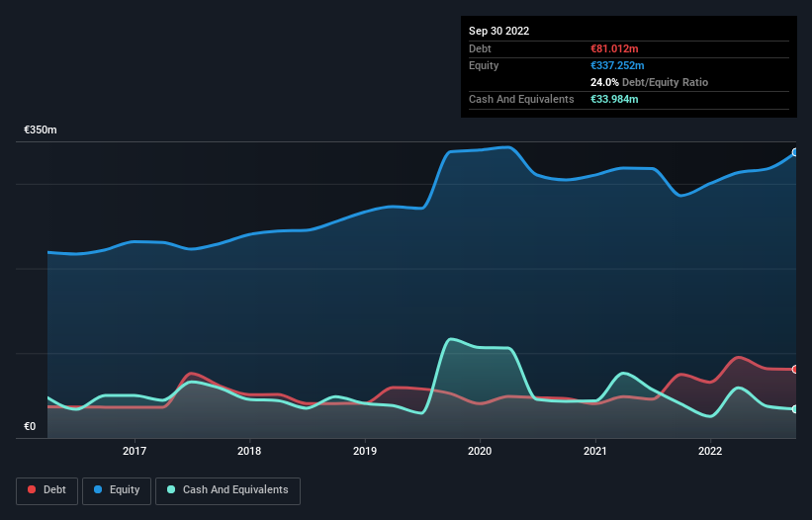812x520 pixels.
Task: Click the Sep 30 2022 tooltip date
Action: point(498,31)
